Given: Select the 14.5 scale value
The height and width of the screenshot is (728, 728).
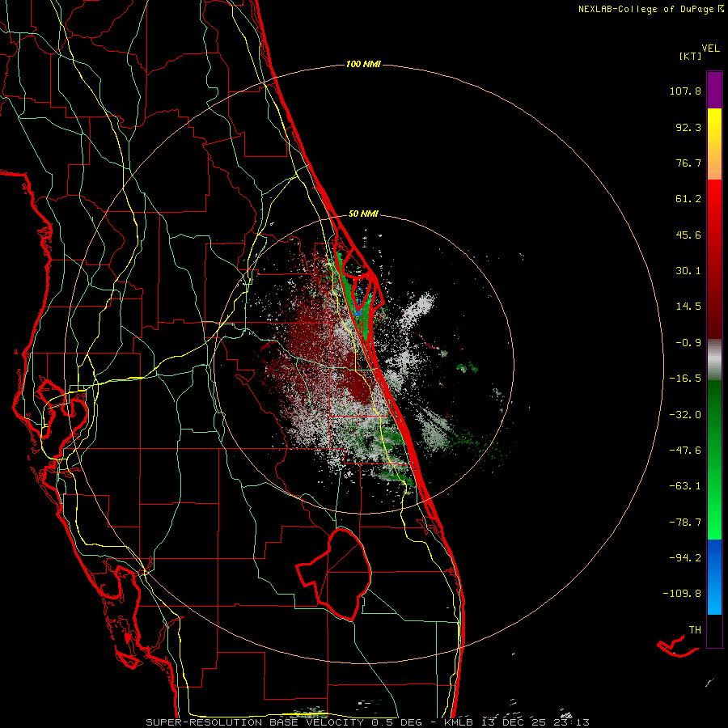Looking at the screenshot, I should tap(688, 307).
